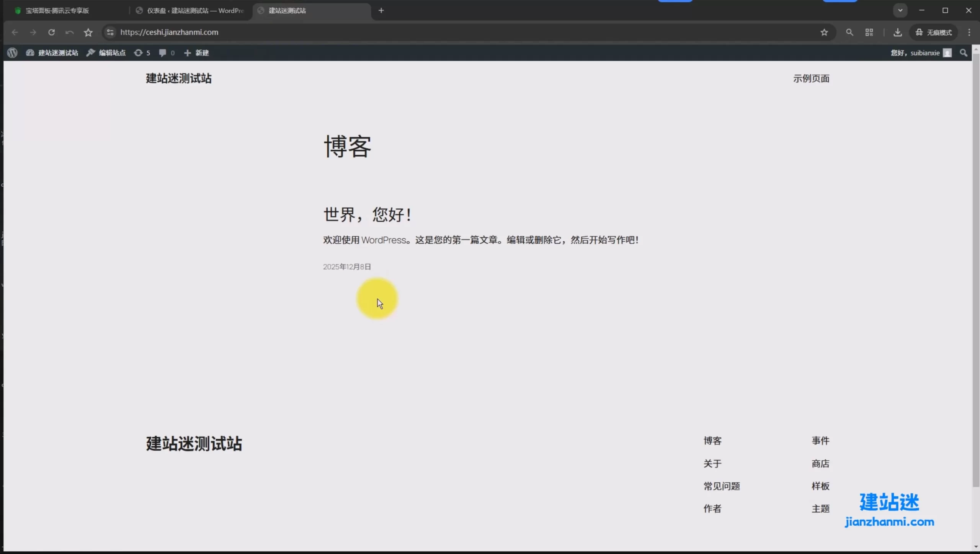Click the page's vertical scrollbar
Viewport: 980px width, 554px height.
[x=976, y=268]
